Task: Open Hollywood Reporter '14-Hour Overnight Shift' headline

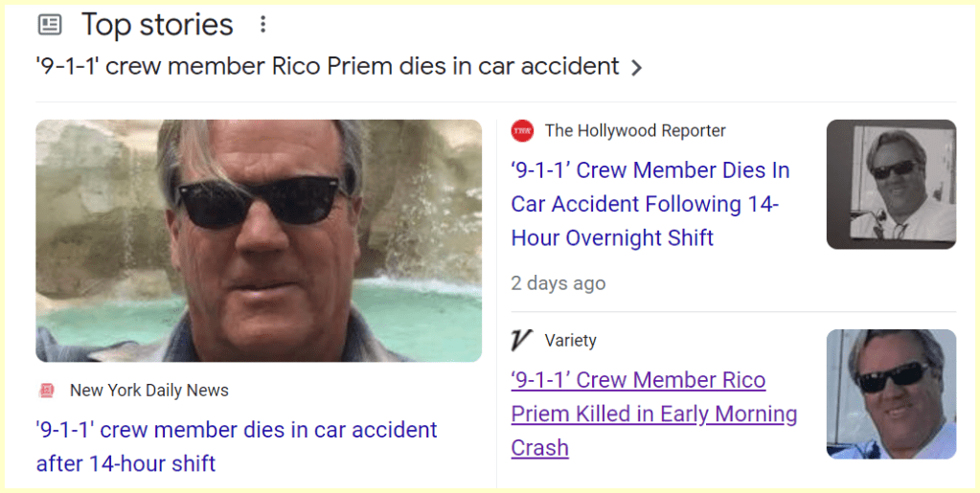Action: [650, 204]
